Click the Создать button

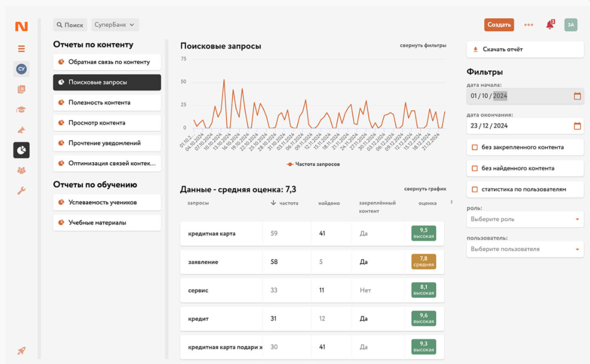[499, 25]
